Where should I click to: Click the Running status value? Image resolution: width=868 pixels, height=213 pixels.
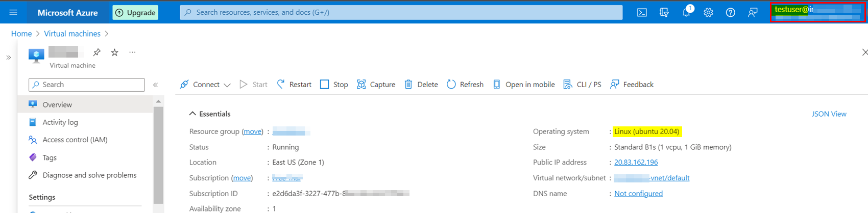[x=285, y=147]
